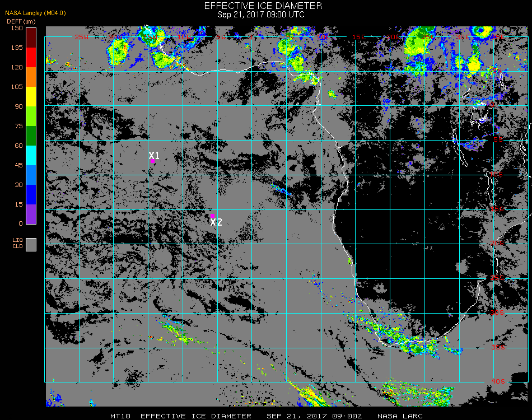
Task: Click the "25S" latitude label
Action: 497,278
